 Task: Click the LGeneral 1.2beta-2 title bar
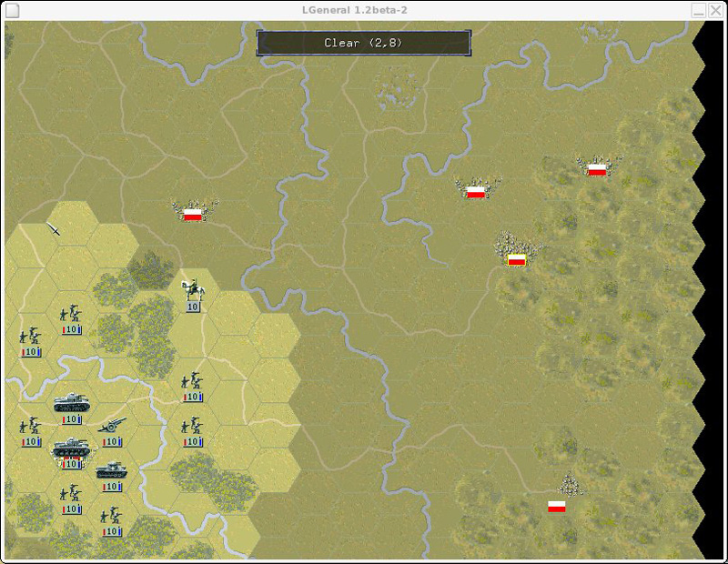click(364, 9)
